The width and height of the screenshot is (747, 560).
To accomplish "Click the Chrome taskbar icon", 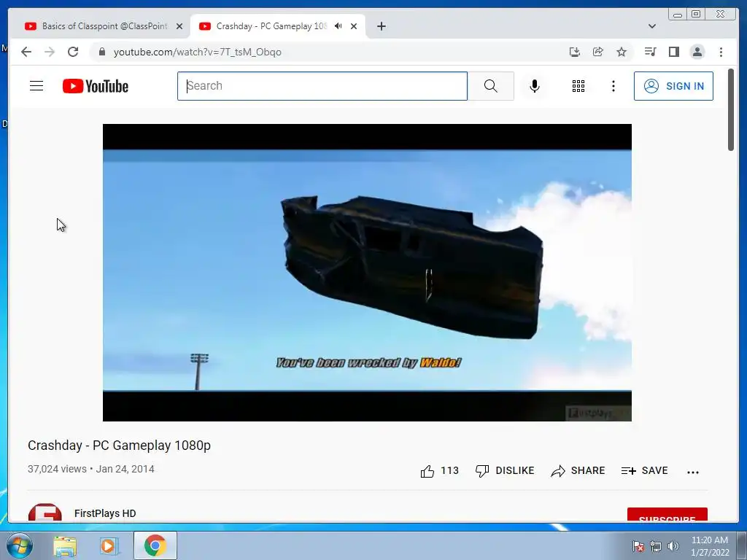I will click(x=155, y=545).
